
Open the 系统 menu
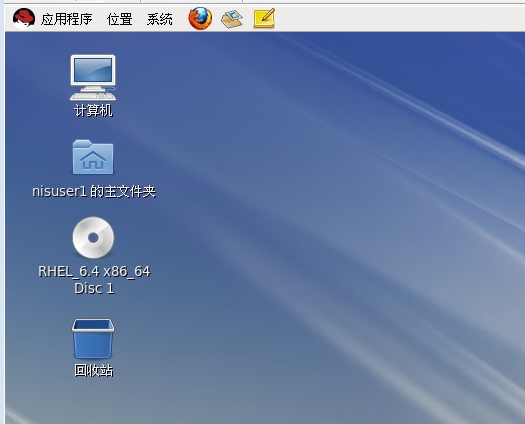pyautogui.click(x=160, y=19)
